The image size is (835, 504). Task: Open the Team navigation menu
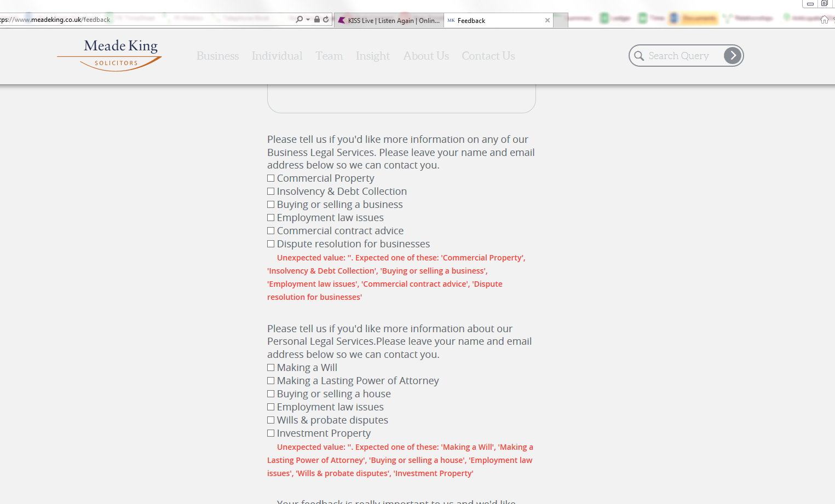(329, 56)
